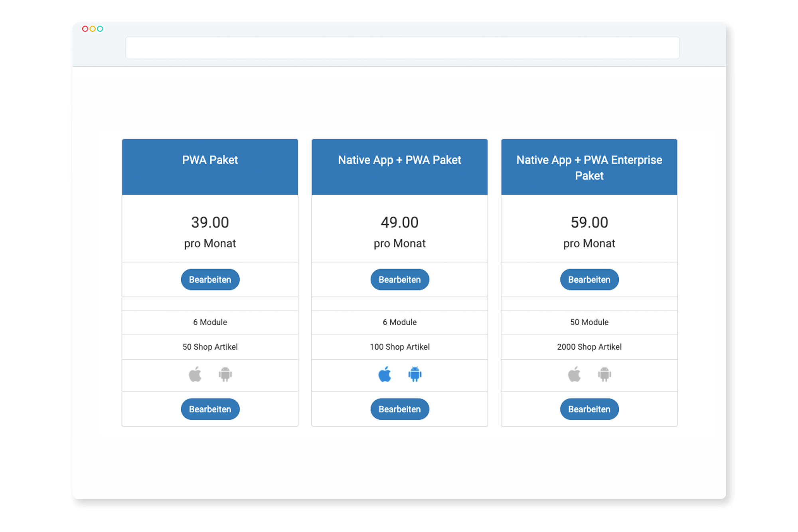Image resolution: width=798 pixels, height=532 pixels.
Task: Click 6 Module row in Native App + PWA Paket
Action: coord(400,322)
